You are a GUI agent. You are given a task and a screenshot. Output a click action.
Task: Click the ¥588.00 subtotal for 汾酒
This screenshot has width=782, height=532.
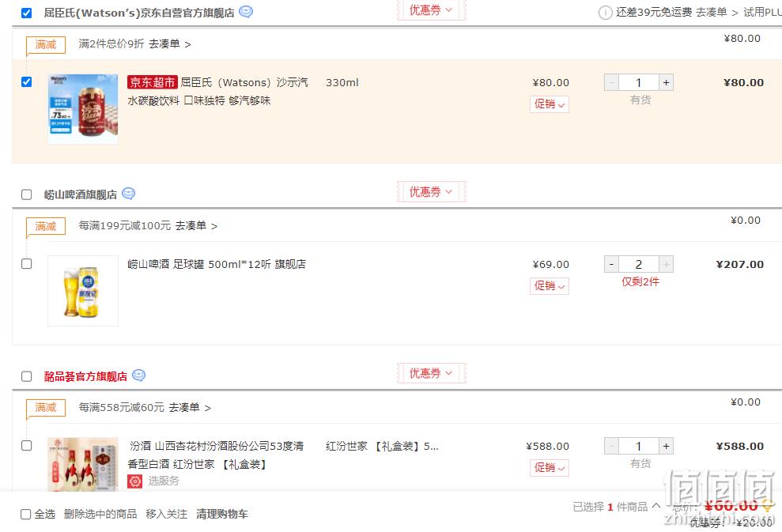[x=740, y=447]
